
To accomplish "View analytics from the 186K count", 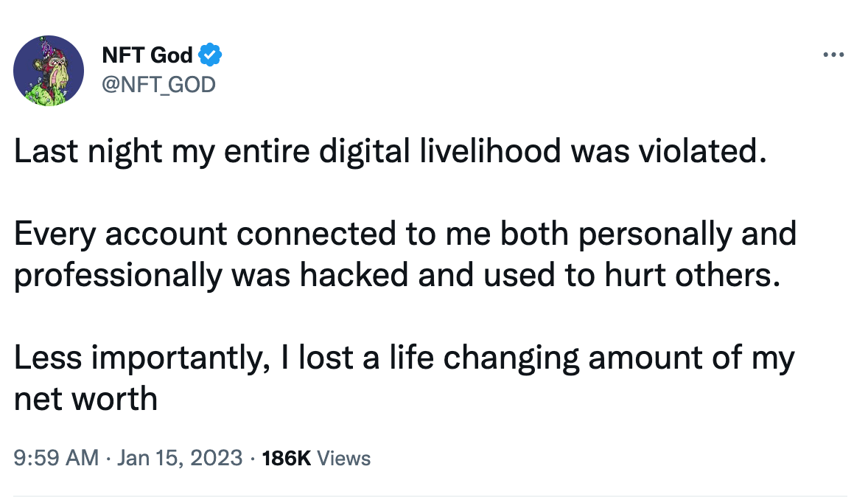I will 286,458.
